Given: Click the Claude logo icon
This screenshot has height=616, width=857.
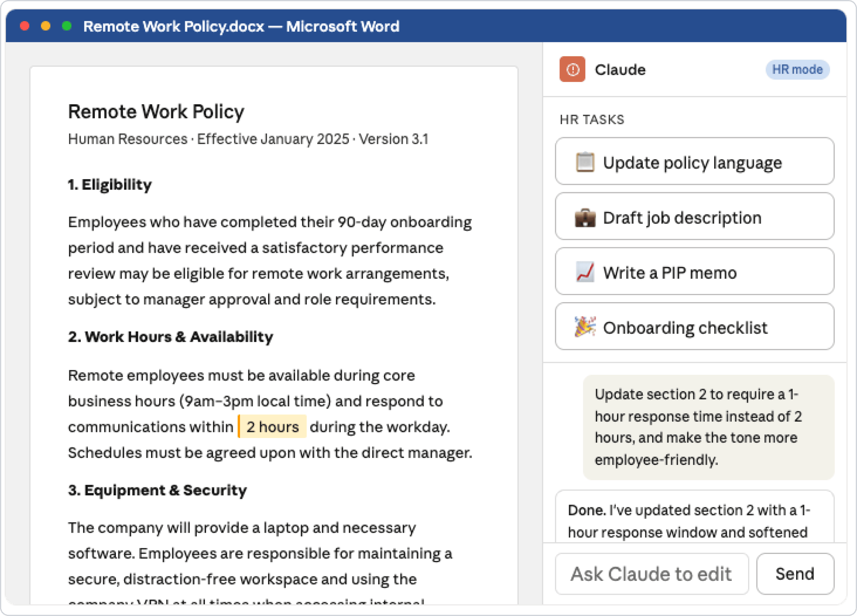Looking at the screenshot, I should pyautogui.click(x=572, y=69).
